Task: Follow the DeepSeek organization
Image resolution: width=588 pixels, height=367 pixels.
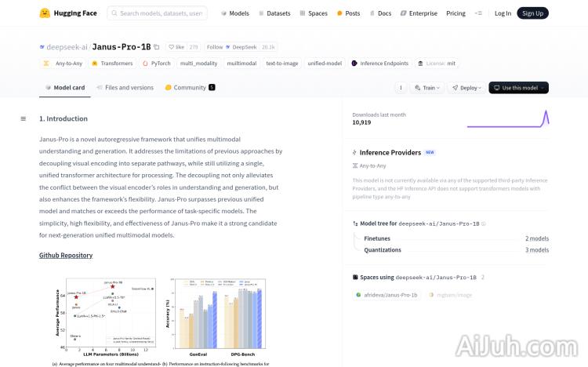Action: pos(215,47)
